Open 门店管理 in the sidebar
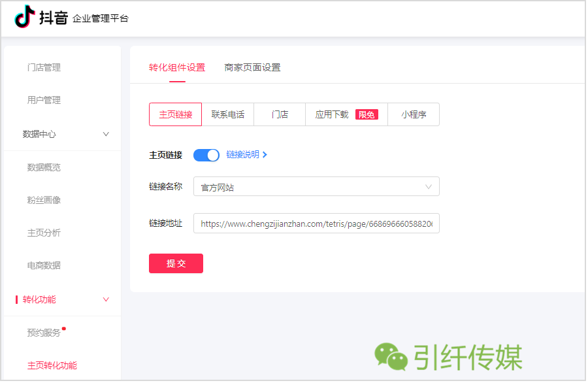 (x=44, y=68)
